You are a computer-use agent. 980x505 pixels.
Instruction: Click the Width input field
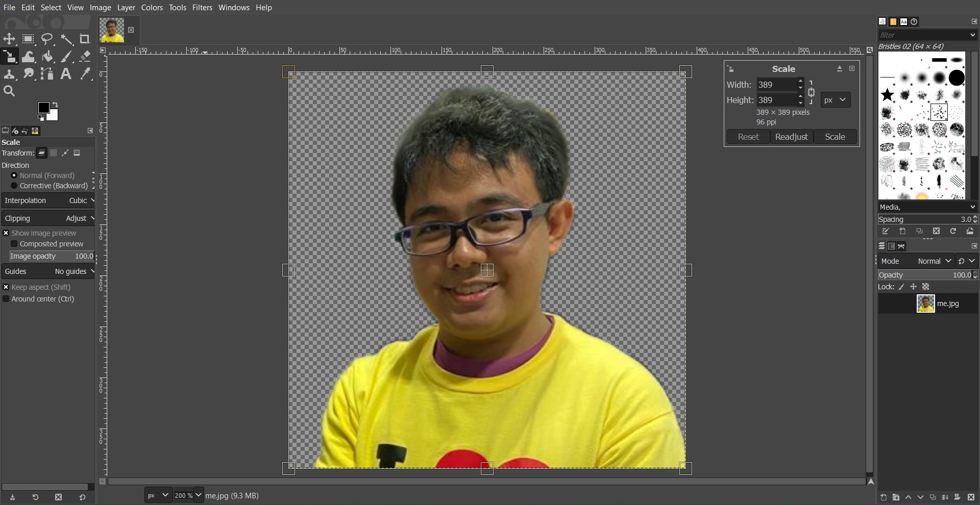775,85
